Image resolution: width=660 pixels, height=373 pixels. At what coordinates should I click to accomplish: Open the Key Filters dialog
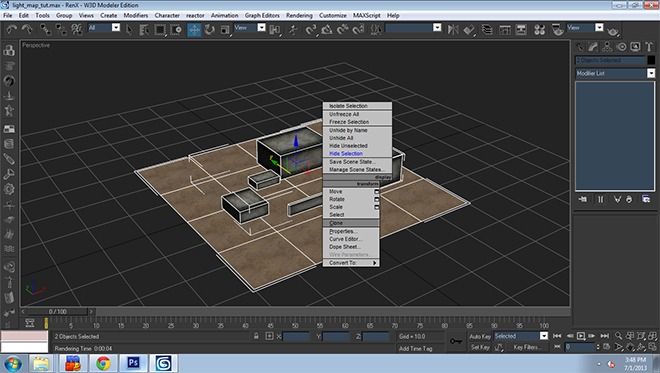tap(527, 347)
